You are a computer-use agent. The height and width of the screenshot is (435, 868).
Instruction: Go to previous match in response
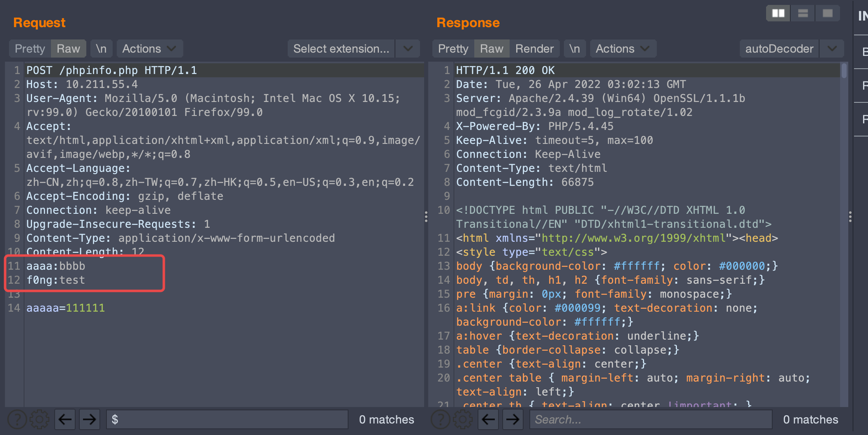point(488,419)
